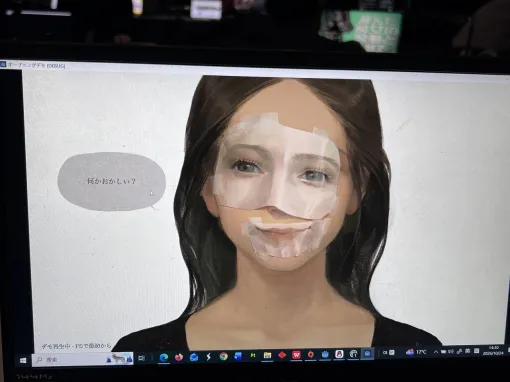
Task: Open the red circular taskbar icon
Action: 311,355
